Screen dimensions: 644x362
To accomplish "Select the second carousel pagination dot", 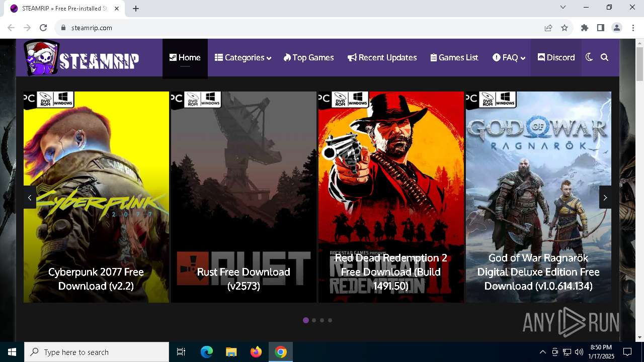I will click(x=314, y=320).
